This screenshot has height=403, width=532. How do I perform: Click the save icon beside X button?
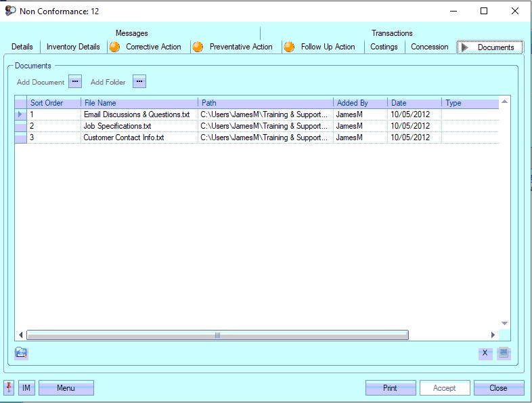504,353
